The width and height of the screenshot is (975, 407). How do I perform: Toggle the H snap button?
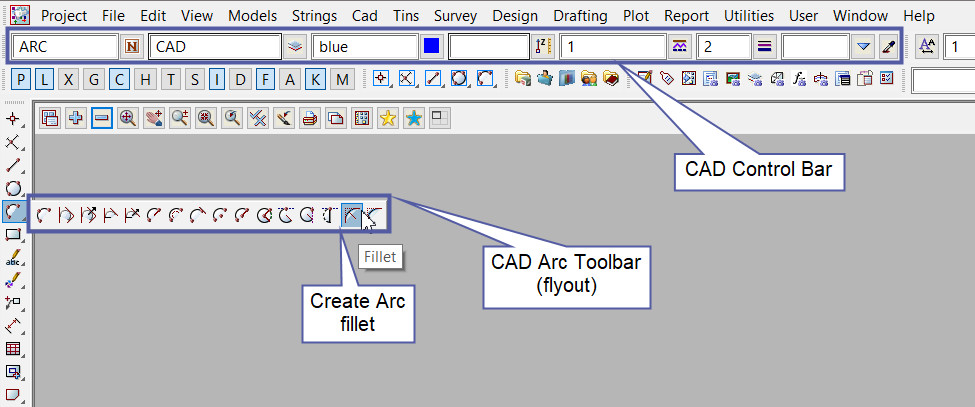click(145, 80)
